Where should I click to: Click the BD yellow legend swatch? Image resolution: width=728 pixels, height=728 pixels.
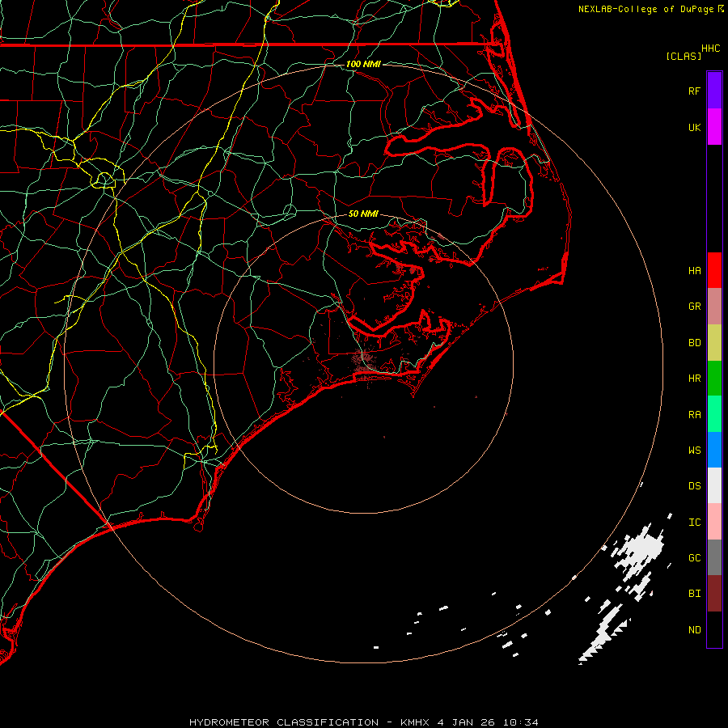tap(714, 343)
